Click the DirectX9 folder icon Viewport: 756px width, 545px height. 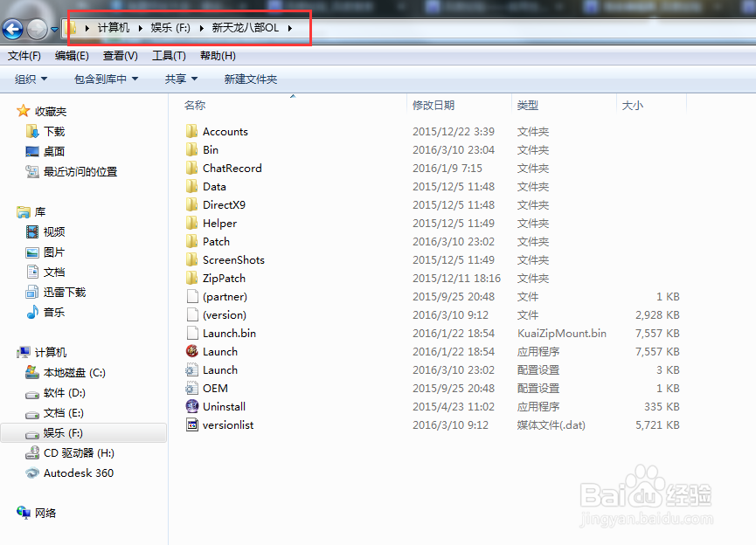(192, 204)
